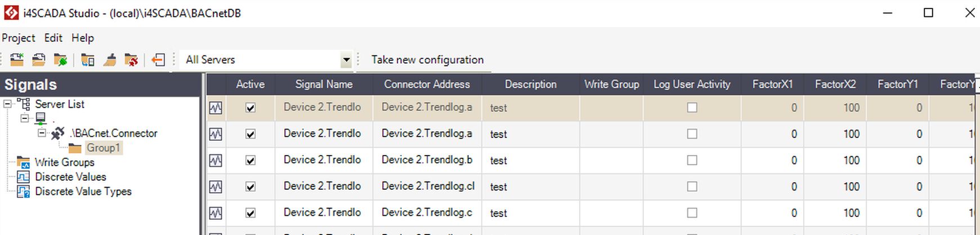This screenshot has width=980, height=235.
Task: Click the Take new configuration button
Action: coord(427,60)
